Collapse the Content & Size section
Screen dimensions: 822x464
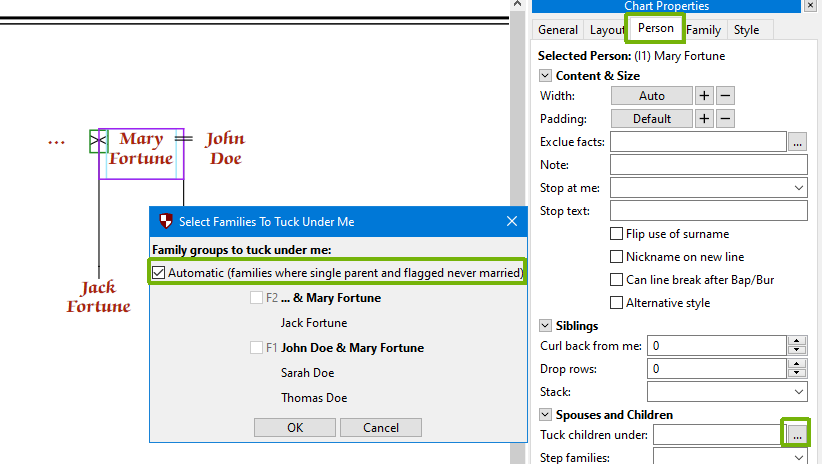click(545, 76)
